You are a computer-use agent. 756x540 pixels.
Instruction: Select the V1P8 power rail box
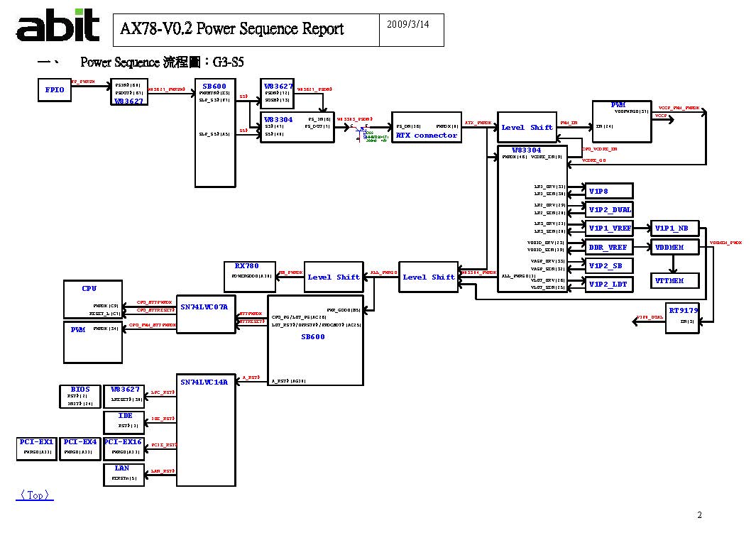pos(609,191)
